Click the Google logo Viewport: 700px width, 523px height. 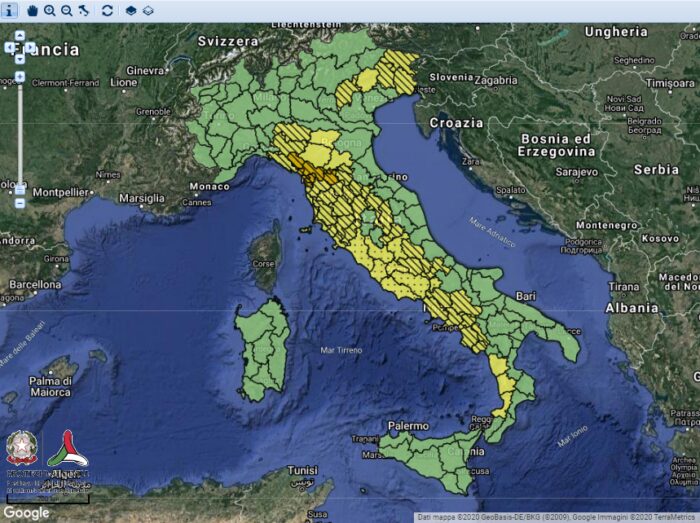pos(26,513)
